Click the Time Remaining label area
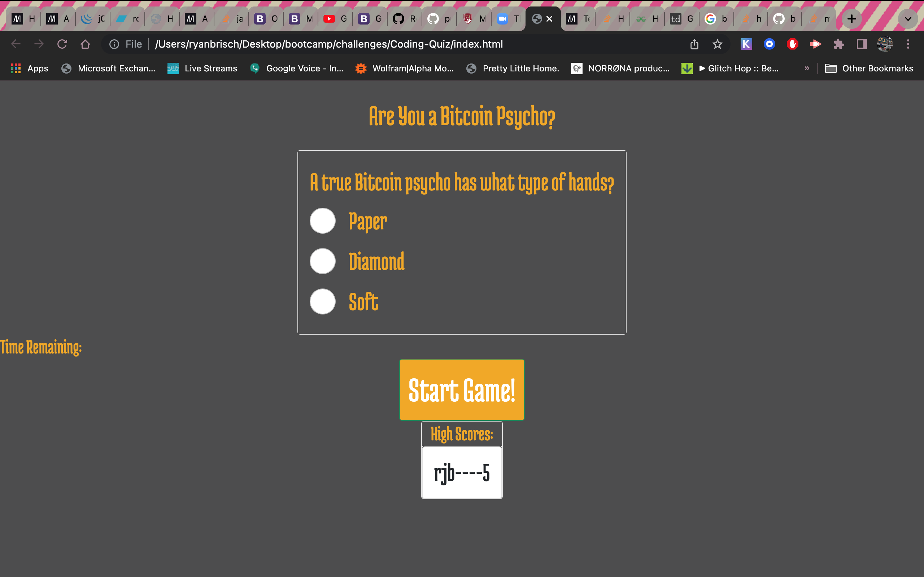The width and height of the screenshot is (924, 577). click(x=40, y=348)
